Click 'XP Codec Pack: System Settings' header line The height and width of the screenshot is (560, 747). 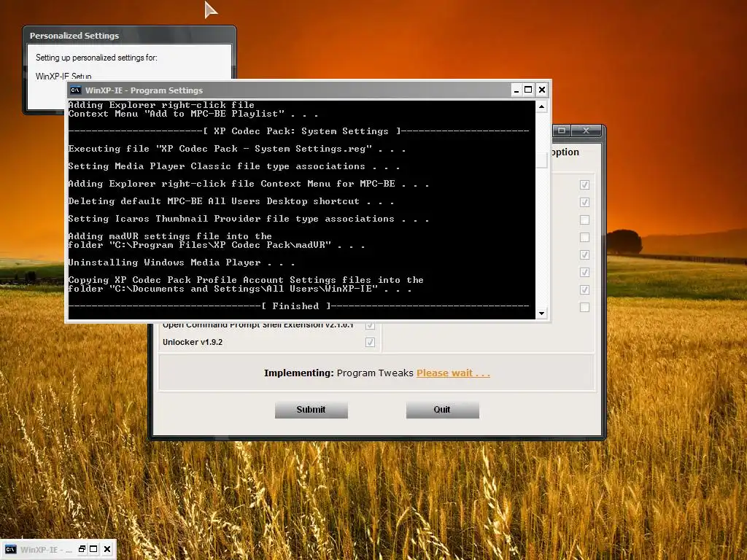click(298, 131)
